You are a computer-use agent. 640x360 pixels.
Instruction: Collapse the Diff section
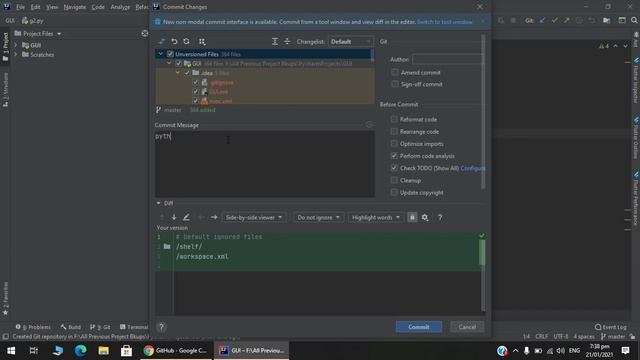158,203
